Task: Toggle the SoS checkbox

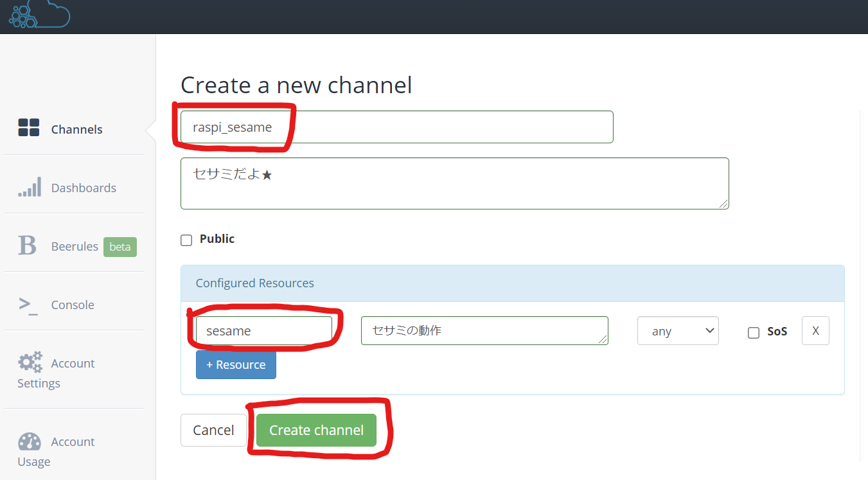Action: (x=754, y=333)
